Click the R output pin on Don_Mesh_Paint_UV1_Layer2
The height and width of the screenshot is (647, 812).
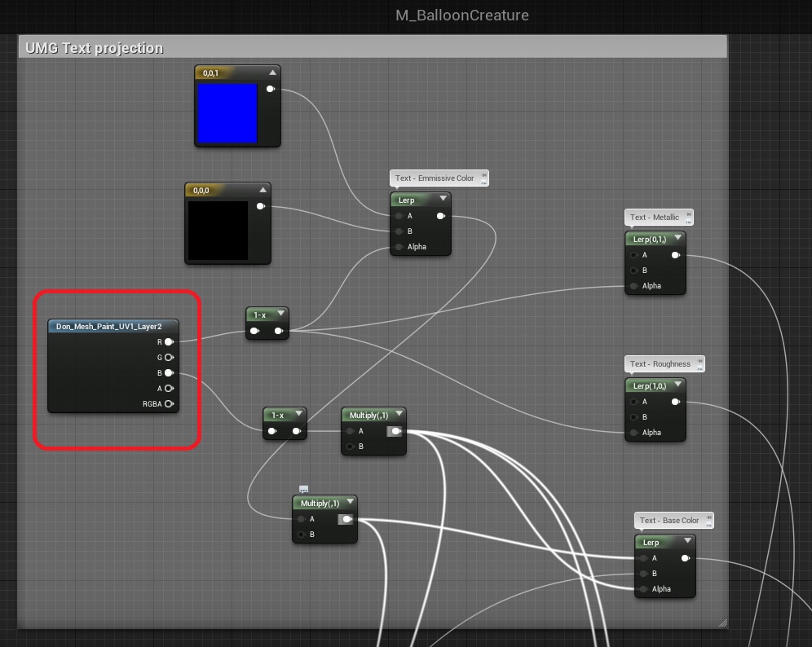click(x=169, y=341)
